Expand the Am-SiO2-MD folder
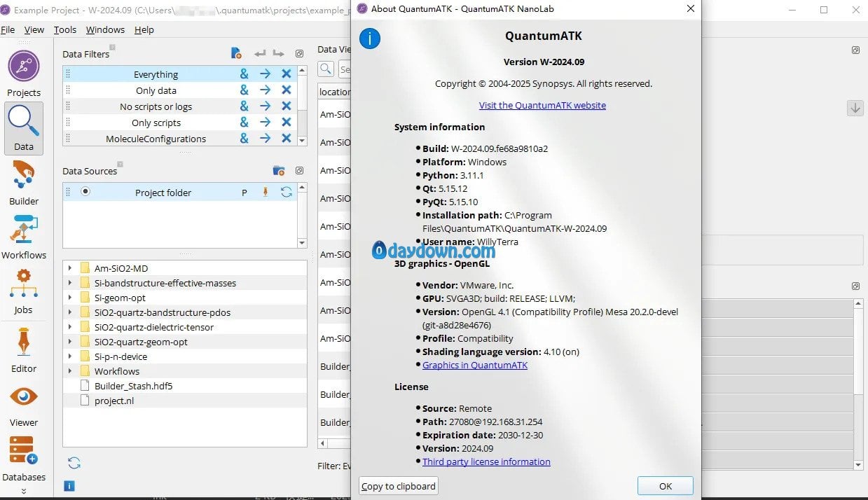Screen dimensions: 868x500 pos(70,268)
